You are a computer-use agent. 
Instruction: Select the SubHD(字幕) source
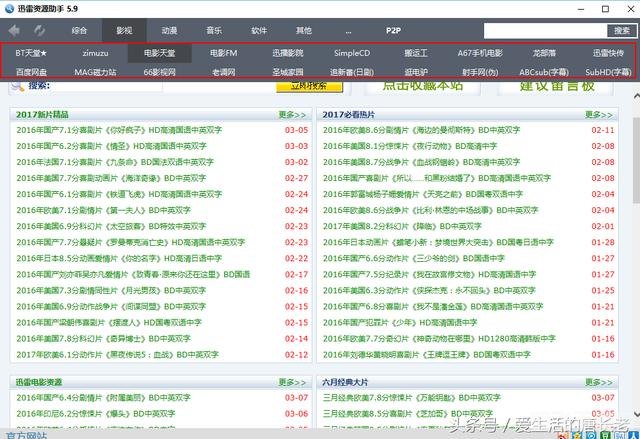[608, 72]
